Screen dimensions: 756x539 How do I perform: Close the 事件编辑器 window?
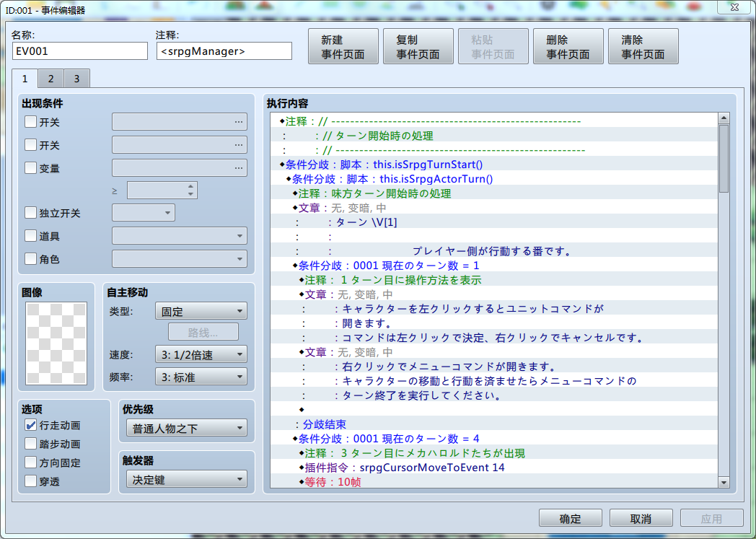[x=735, y=6]
